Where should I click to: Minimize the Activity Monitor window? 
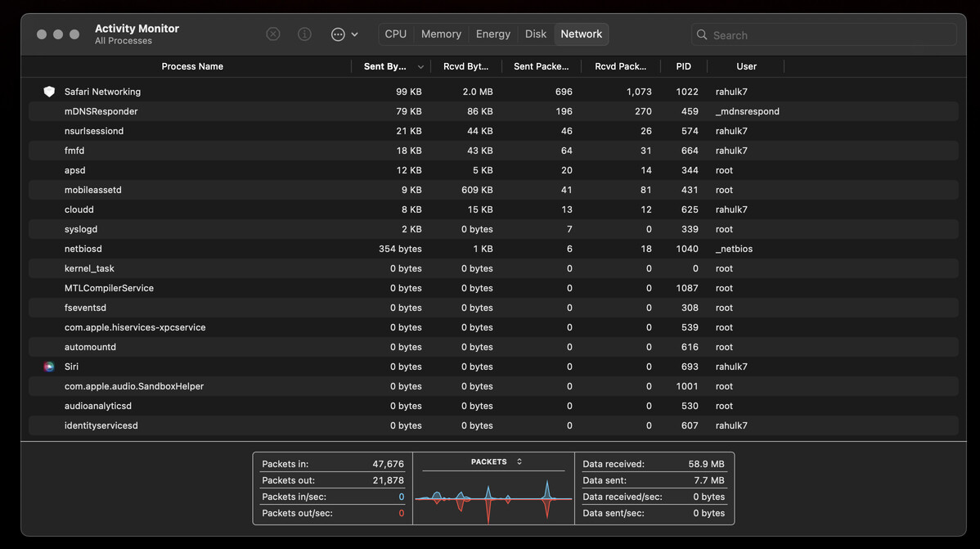point(58,34)
